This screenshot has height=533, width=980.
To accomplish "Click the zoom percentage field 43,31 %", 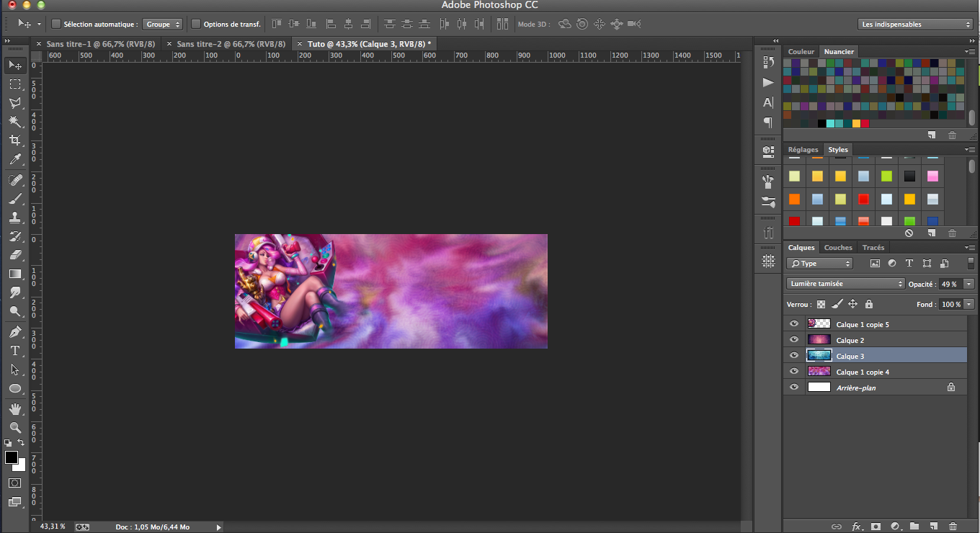I will [x=53, y=527].
